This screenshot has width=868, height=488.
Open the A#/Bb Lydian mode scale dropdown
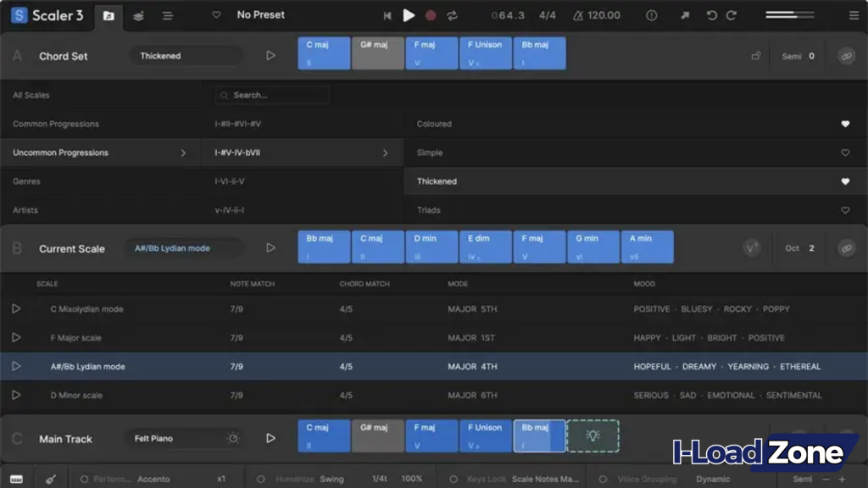[186, 248]
